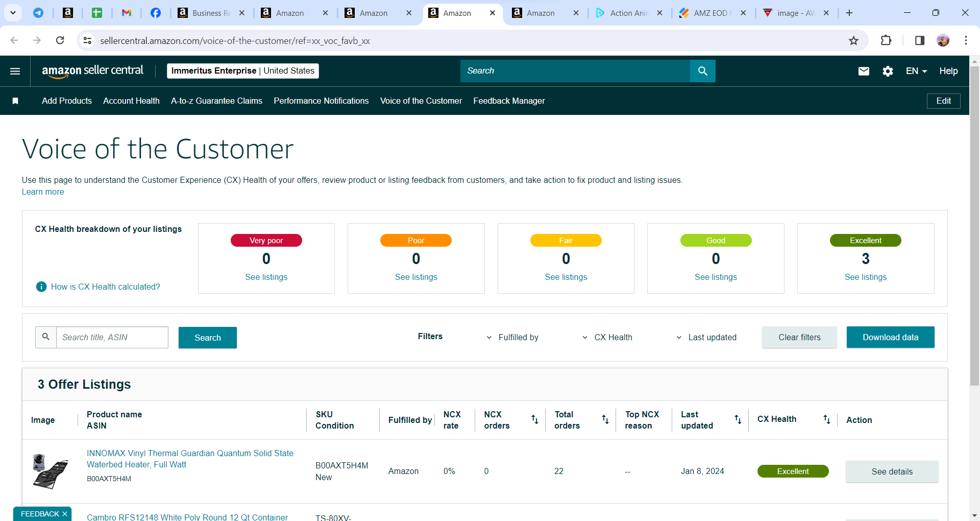Expand the Fulfilled by filter
The height and width of the screenshot is (521, 980).
point(512,337)
